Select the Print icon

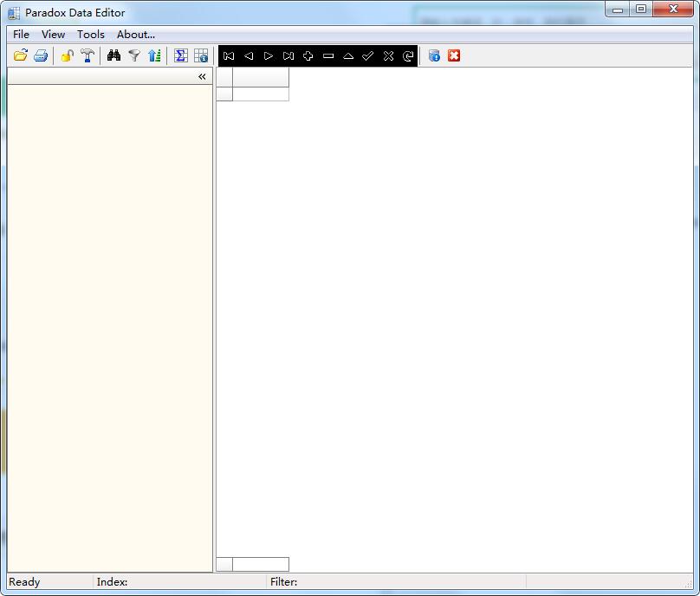[x=41, y=55]
